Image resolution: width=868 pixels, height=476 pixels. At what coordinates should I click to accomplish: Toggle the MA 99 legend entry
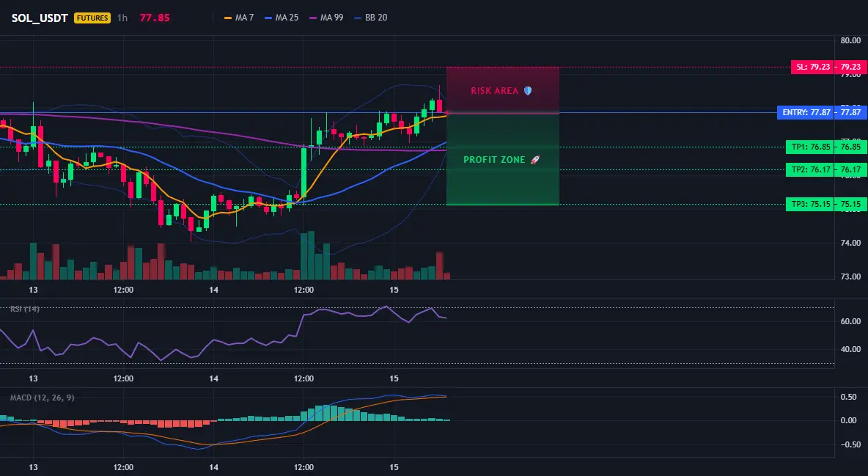click(x=326, y=18)
